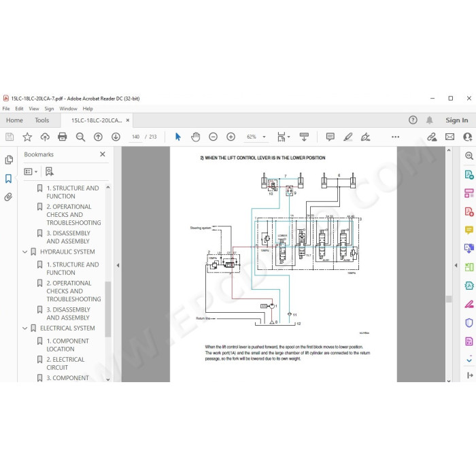Viewport: 476px width, 476px height.
Task: Add a sticky note comment
Action: point(330,137)
